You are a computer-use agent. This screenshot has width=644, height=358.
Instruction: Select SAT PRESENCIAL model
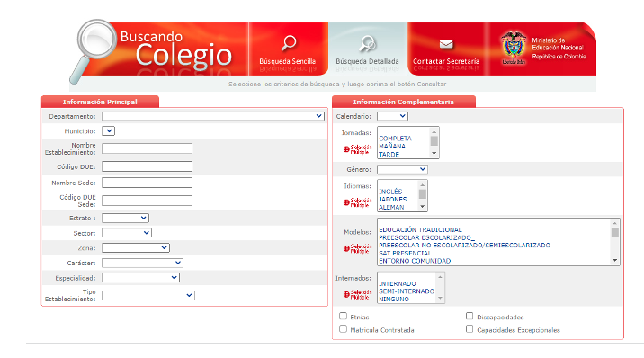tap(405, 254)
